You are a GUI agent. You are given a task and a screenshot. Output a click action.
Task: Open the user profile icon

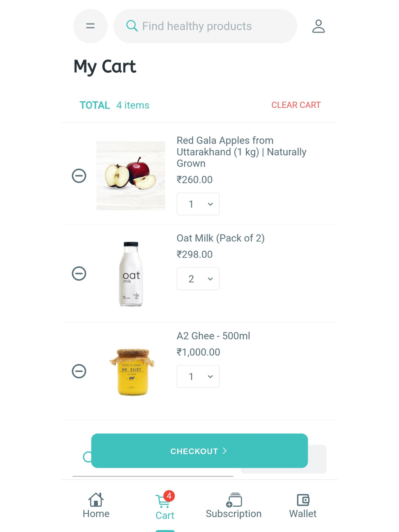point(318,26)
